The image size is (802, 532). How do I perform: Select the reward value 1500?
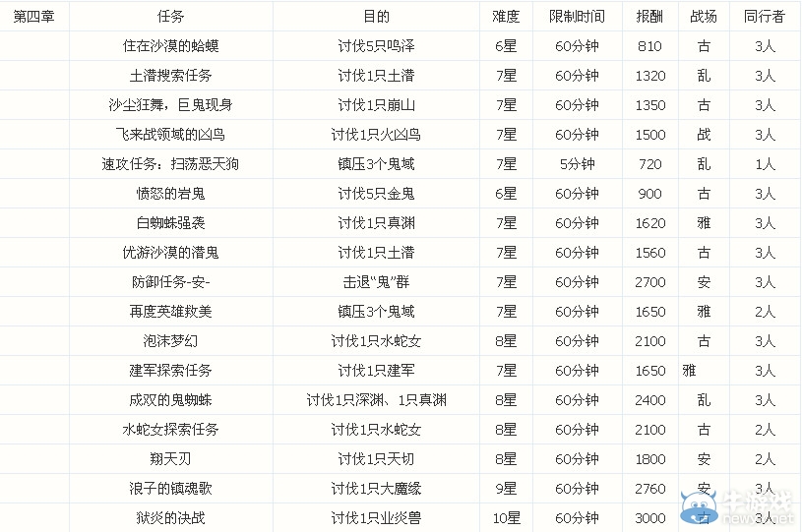coord(650,135)
